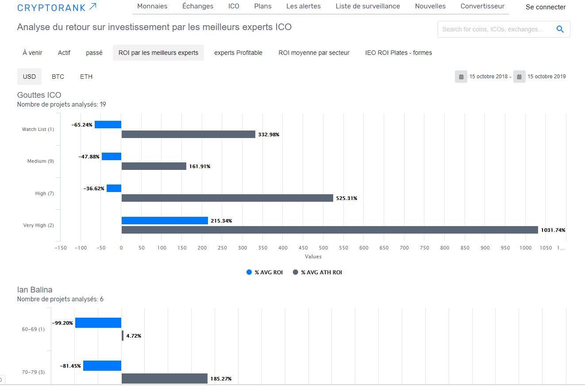Open the Monnaies menu
Screen dimensions: 585x392
(x=152, y=6)
